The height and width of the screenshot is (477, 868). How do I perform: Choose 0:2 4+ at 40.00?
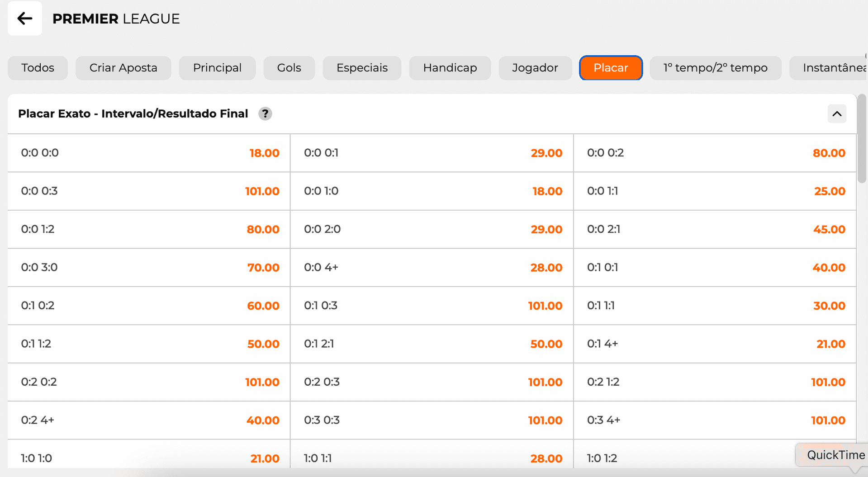pos(149,420)
